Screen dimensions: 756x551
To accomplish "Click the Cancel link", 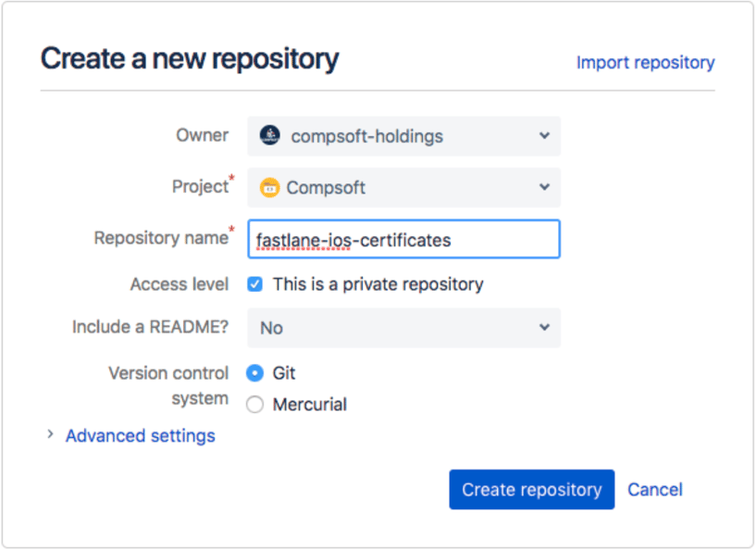I will click(654, 490).
